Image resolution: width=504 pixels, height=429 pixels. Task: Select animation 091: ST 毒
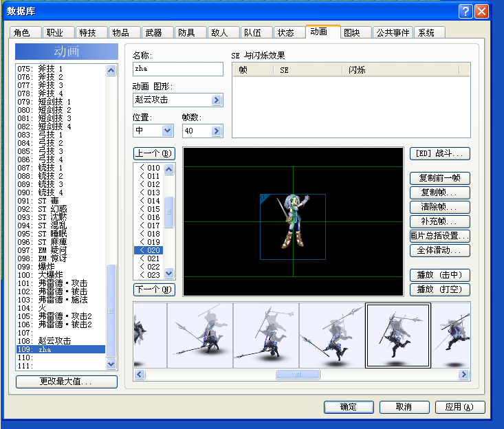pyautogui.click(x=61, y=201)
